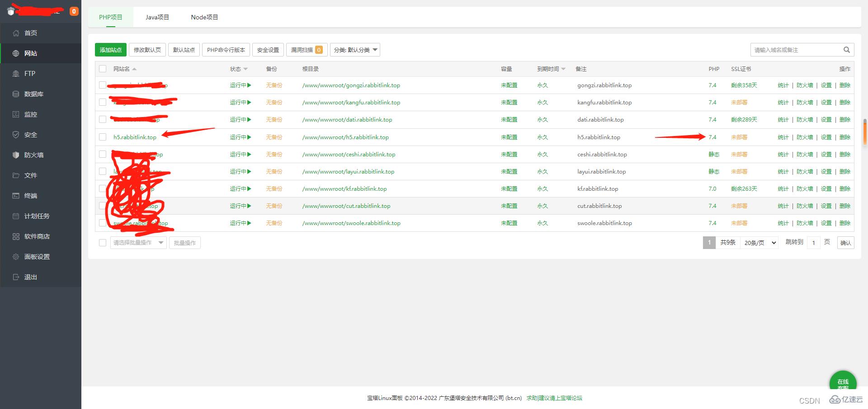Click 防火墙 for the kf.rabbitlink.top row
The image size is (868, 409).
point(805,188)
